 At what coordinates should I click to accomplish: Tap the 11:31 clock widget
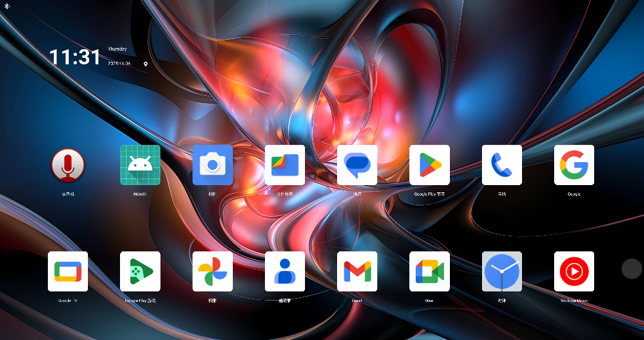[x=74, y=56]
